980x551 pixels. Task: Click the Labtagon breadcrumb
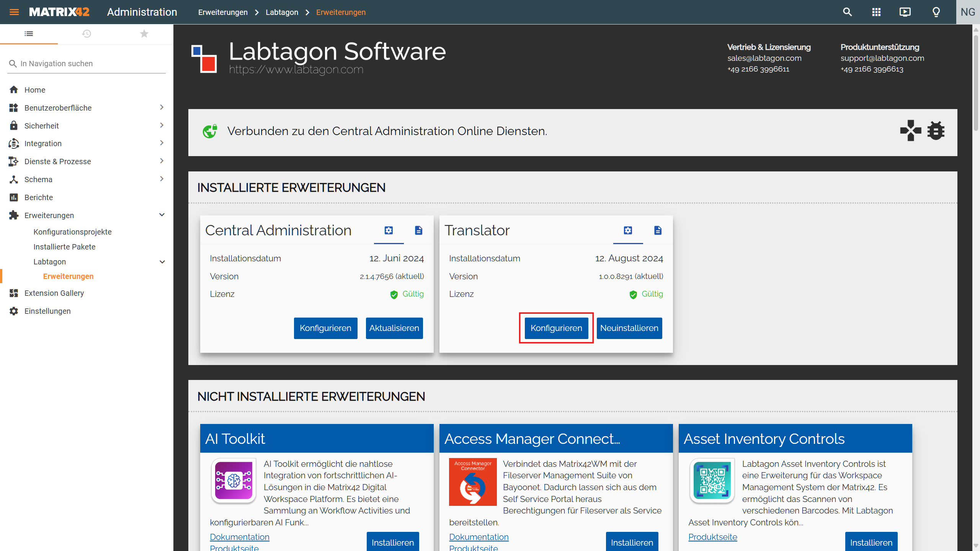click(282, 12)
